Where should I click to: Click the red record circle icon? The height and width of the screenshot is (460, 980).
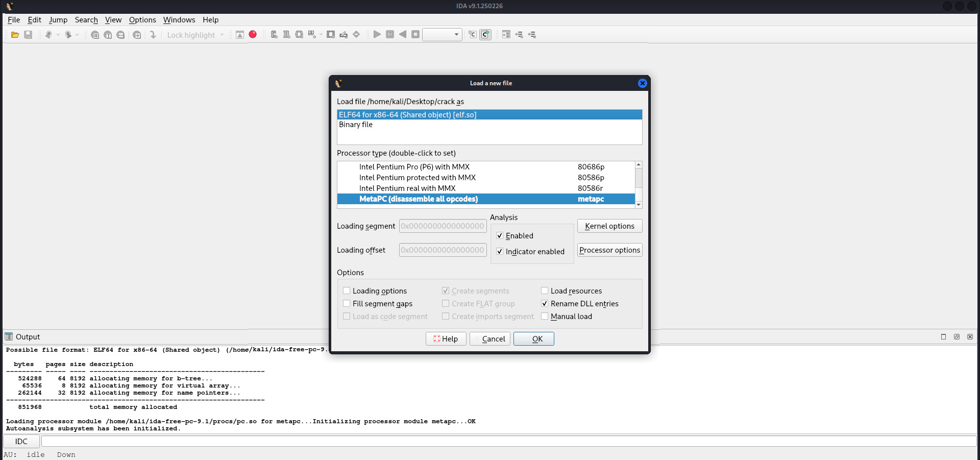pyautogui.click(x=253, y=34)
